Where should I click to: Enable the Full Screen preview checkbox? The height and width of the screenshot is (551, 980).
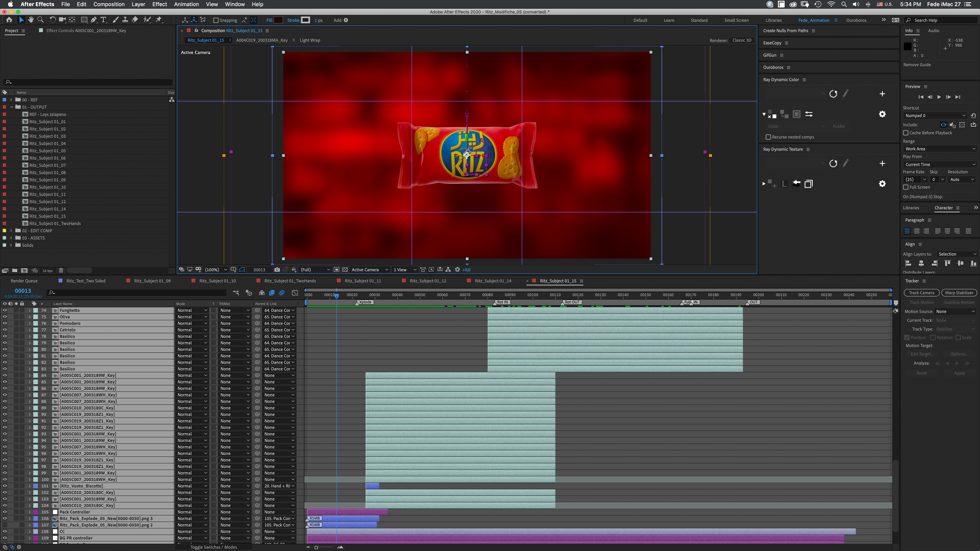point(906,187)
